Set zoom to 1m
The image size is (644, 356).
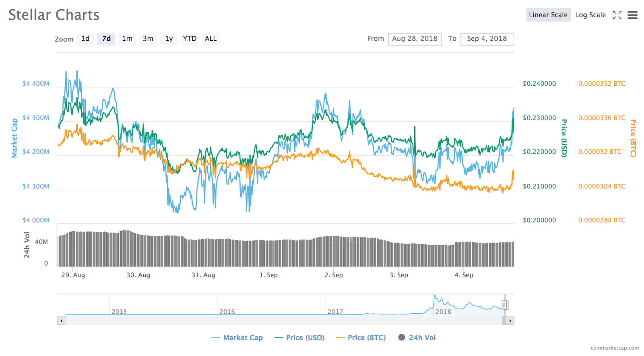(x=127, y=39)
